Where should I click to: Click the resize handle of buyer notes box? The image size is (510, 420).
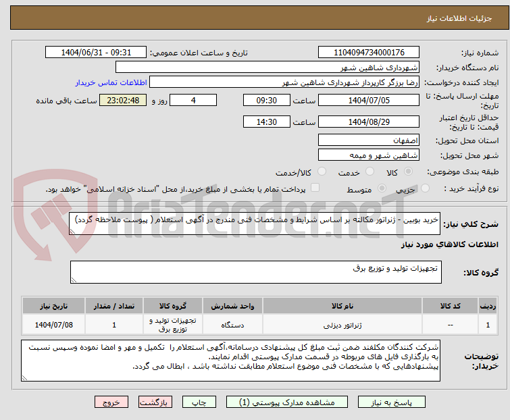25,377
